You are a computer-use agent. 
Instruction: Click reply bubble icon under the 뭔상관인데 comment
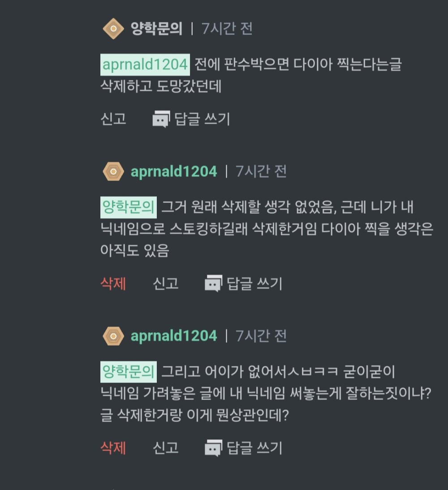point(213,448)
